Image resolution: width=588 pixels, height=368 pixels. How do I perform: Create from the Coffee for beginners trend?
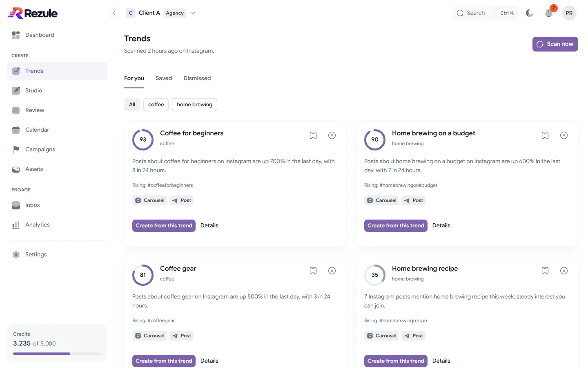[164, 226]
